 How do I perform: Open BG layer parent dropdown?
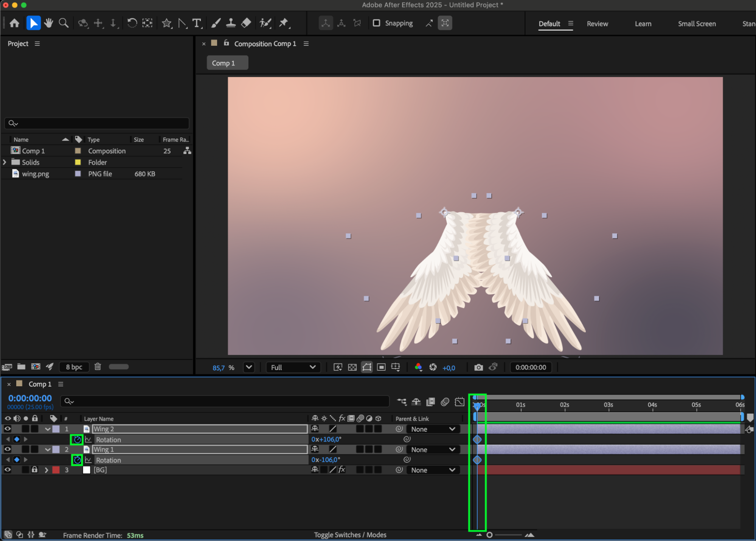[x=433, y=470]
